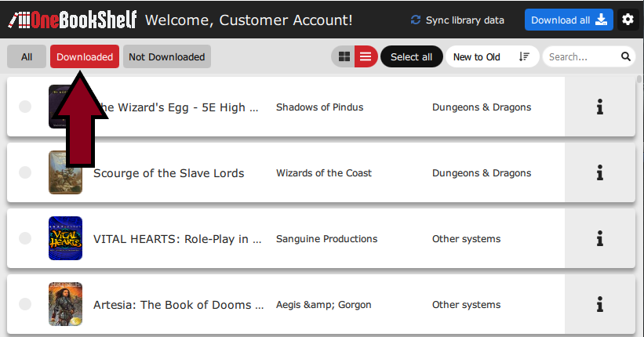Tick the VITAL HEARTS row checkbox
The height and width of the screenshot is (337, 644).
[25, 238]
